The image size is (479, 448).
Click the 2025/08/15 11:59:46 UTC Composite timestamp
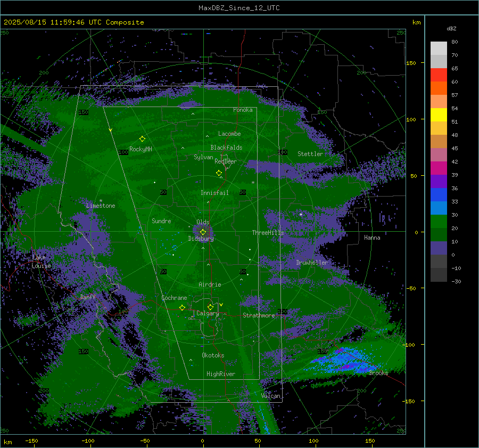73,22
